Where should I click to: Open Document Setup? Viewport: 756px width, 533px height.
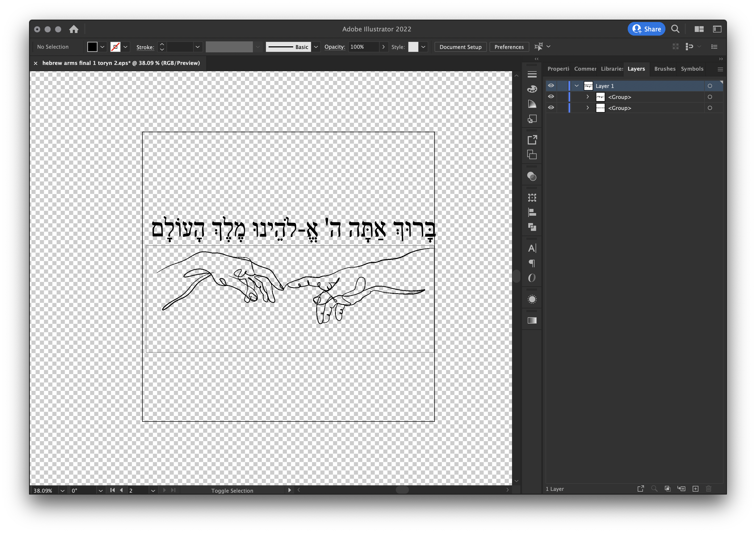point(460,47)
